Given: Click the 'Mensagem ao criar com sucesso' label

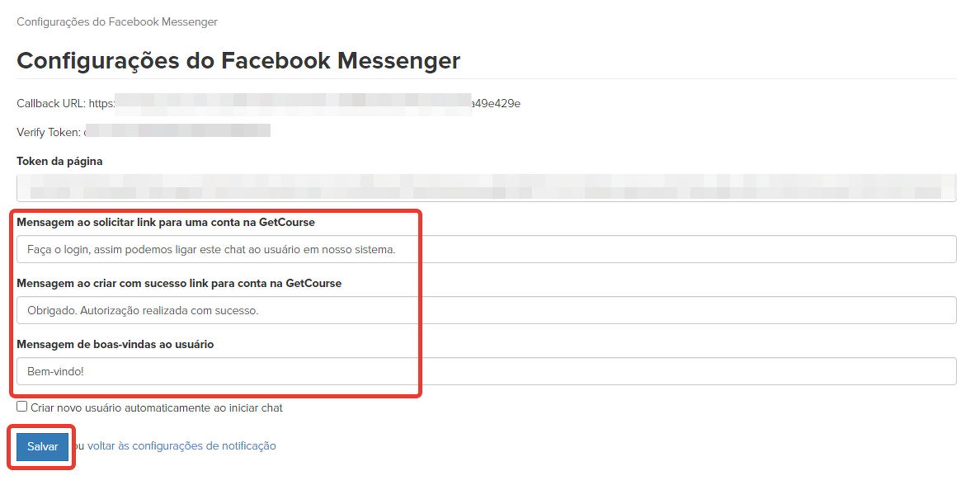Looking at the screenshot, I should 179,284.
